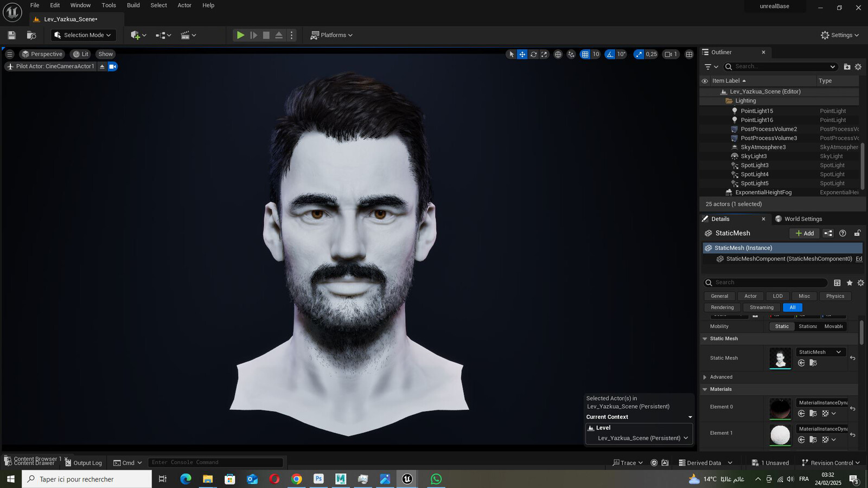Open the Build menu
The width and height of the screenshot is (868, 488).
[133, 5]
